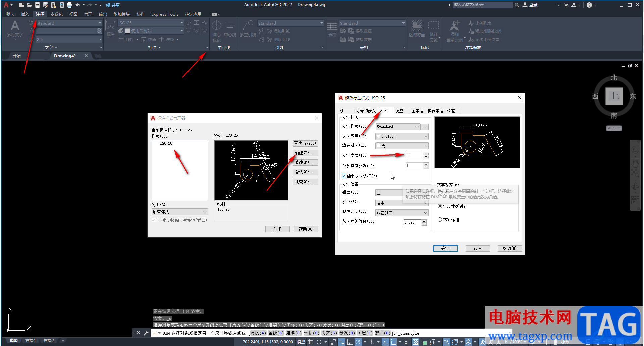Viewport: 644px width, 346px height.
Task: Open the List All styles dropdown
Action: pos(180,212)
